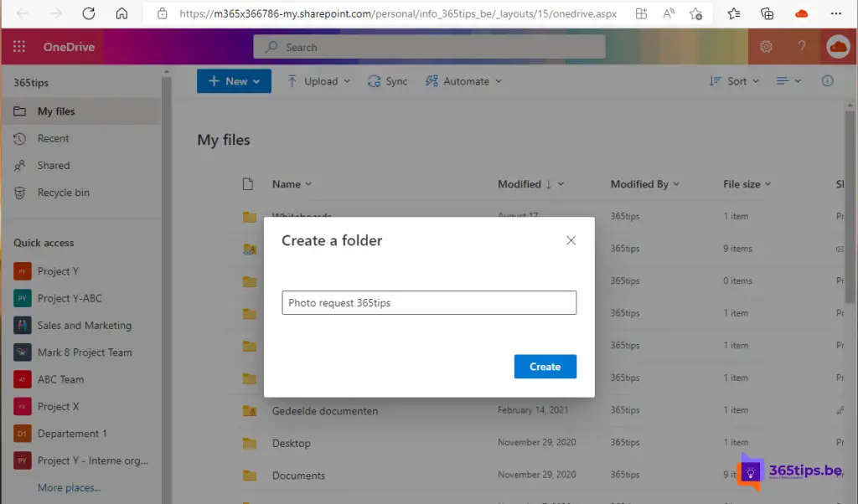Expand the Automate dropdown
Image resolution: width=858 pixels, height=504 pixels.
[463, 81]
